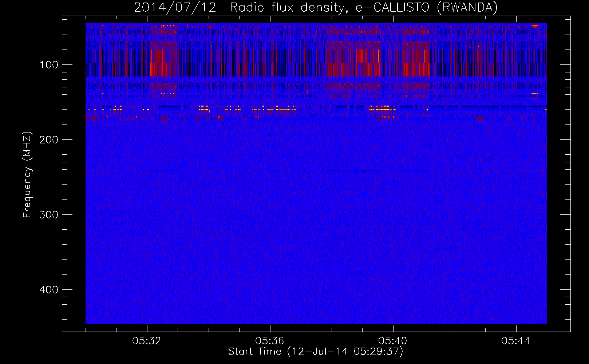Click the 'Start Time (12-Jul-14 05:29:37)' label
The height and width of the screenshot is (364, 589).
click(x=316, y=352)
